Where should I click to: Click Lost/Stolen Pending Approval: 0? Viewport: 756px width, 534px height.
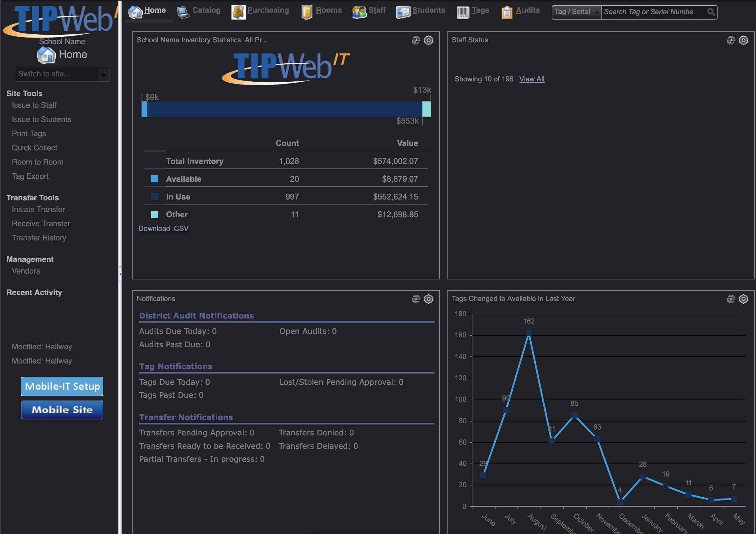[x=342, y=382]
